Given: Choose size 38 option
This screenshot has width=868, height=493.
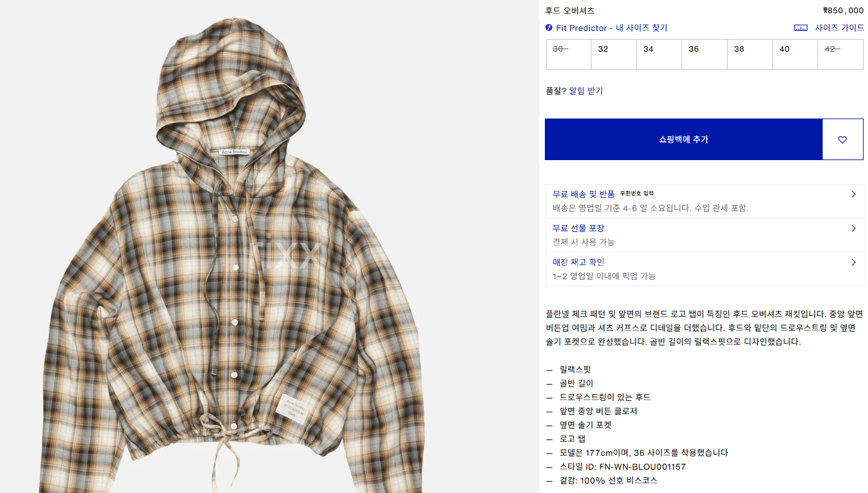Looking at the screenshot, I should pyautogui.click(x=750, y=54).
